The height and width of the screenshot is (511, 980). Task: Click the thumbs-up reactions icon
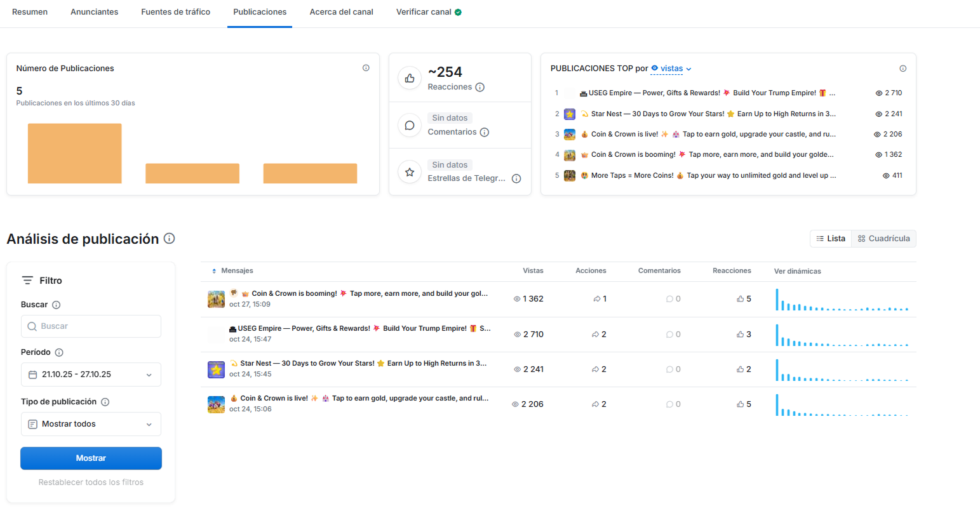(410, 78)
